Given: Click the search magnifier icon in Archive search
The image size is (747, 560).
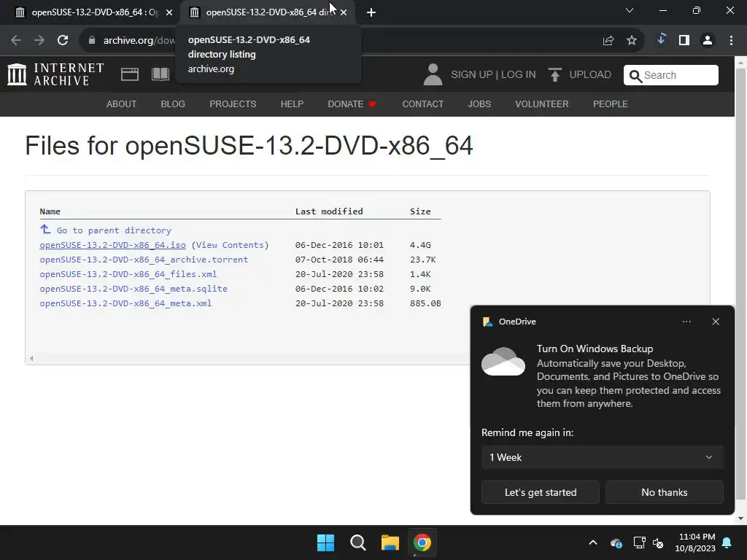Looking at the screenshot, I should [635, 76].
